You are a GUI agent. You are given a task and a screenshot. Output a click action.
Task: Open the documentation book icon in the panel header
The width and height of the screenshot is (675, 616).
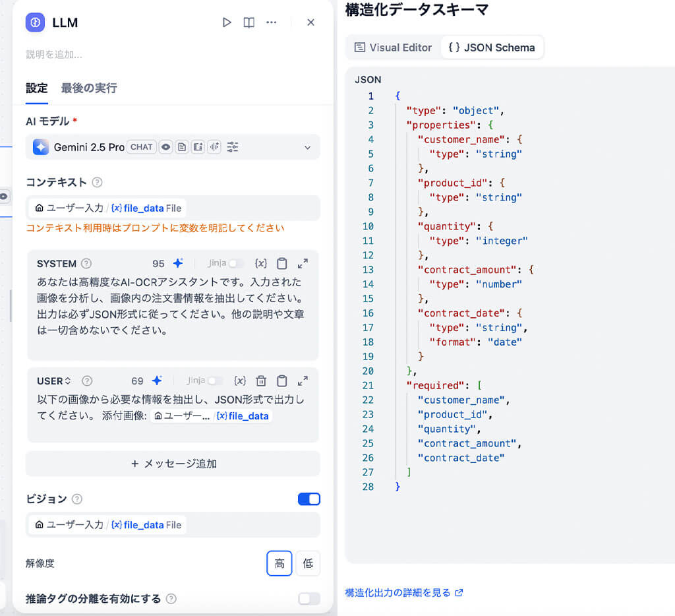tap(249, 22)
